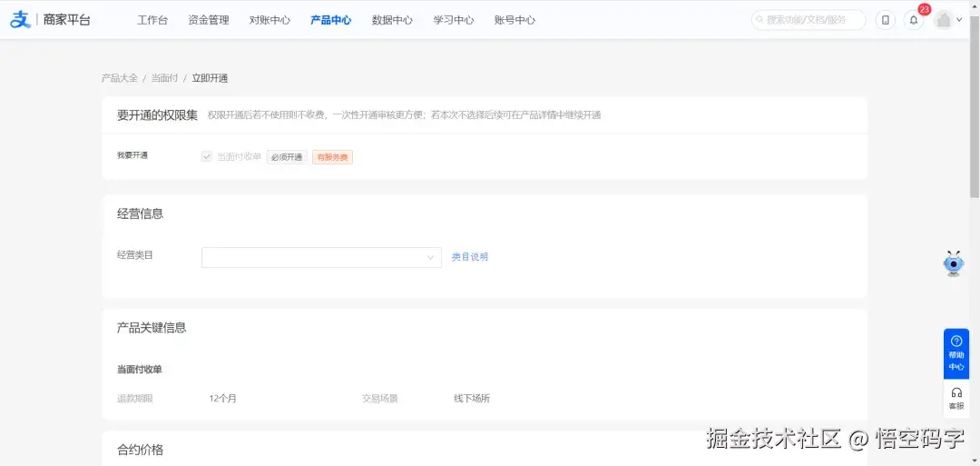This screenshot has width=980, height=466.
Task: Toggle the 当面付收单 checkbox
Action: coord(207,156)
